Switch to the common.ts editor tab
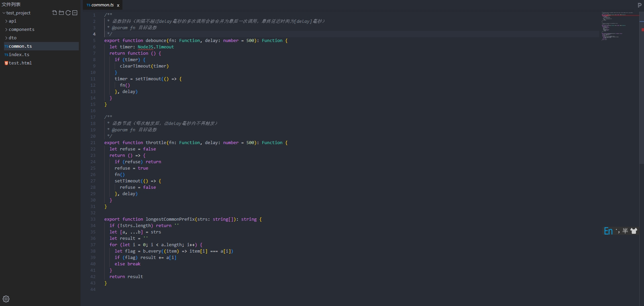 pos(103,5)
